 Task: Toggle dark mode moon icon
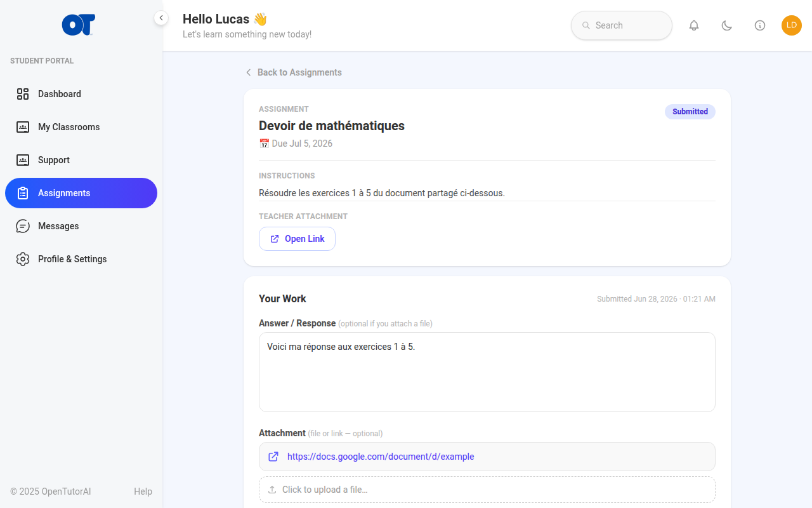click(727, 25)
